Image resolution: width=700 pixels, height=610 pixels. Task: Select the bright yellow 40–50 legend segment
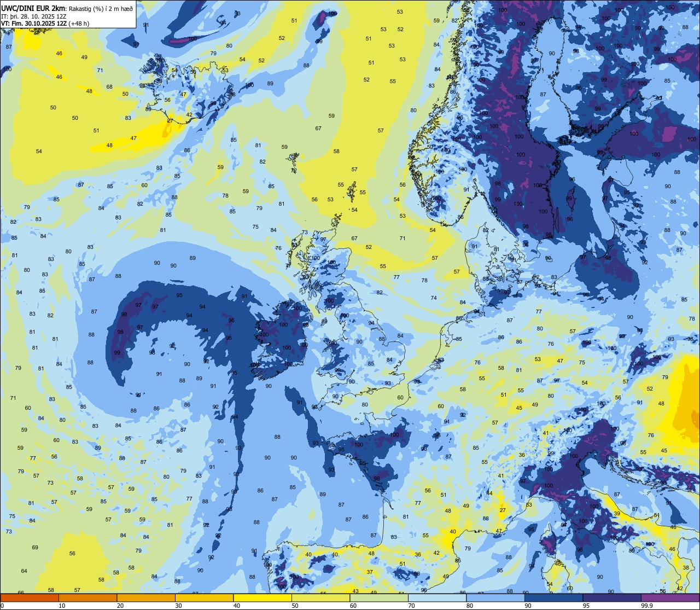262,598
